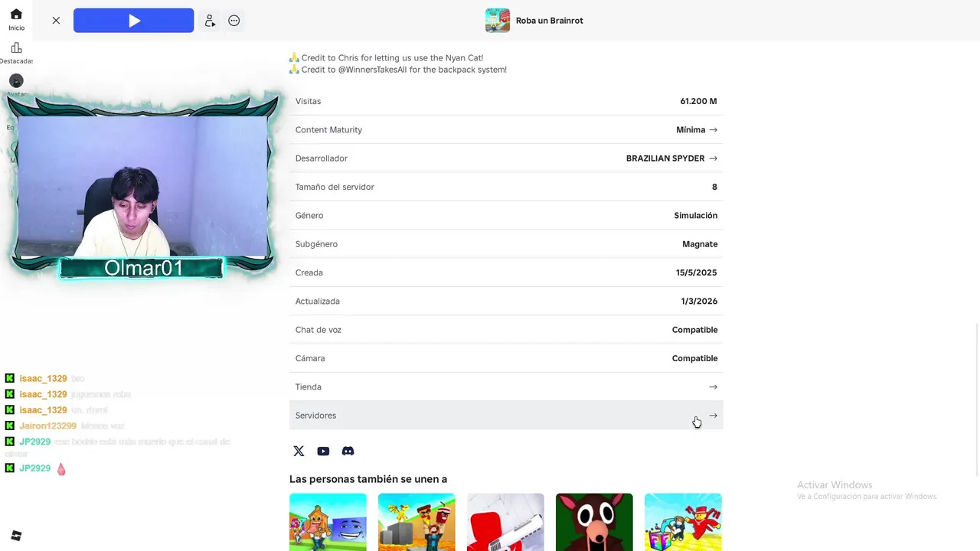Image resolution: width=980 pixels, height=551 pixels.
Task: Click chat username Jairon123299
Action: pos(47,425)
